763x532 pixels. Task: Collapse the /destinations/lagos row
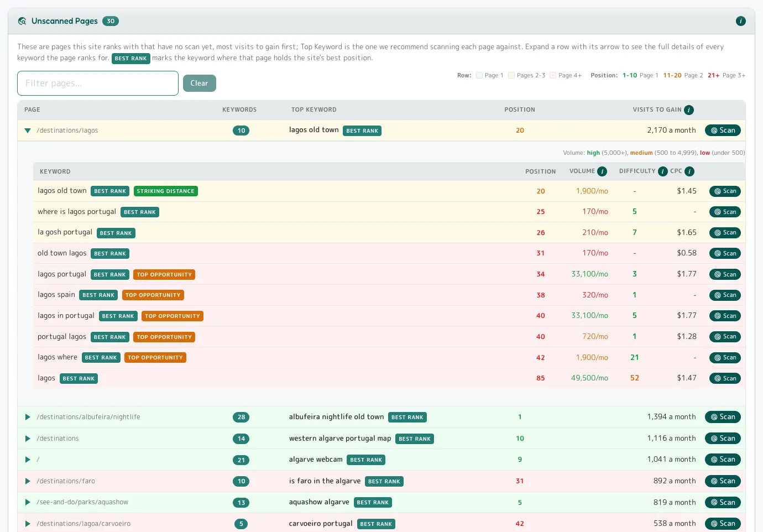point(28,131)
